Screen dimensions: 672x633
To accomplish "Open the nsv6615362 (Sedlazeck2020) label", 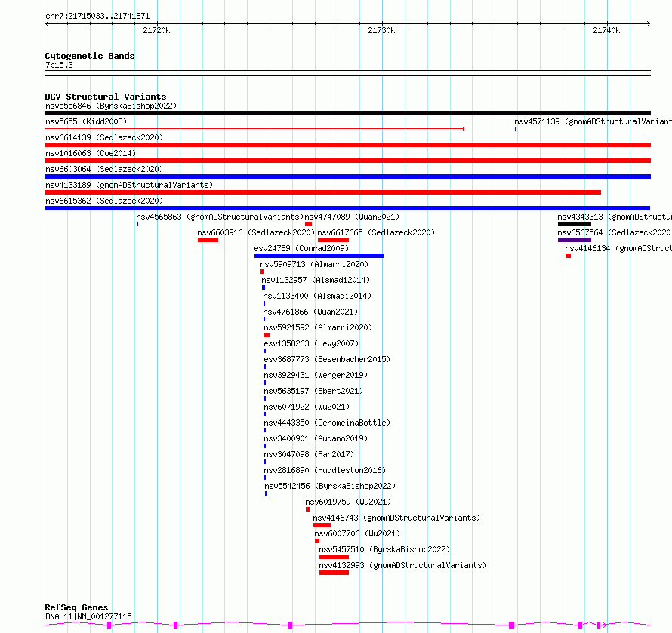I will pyautogui.click(x=104, y=201).
